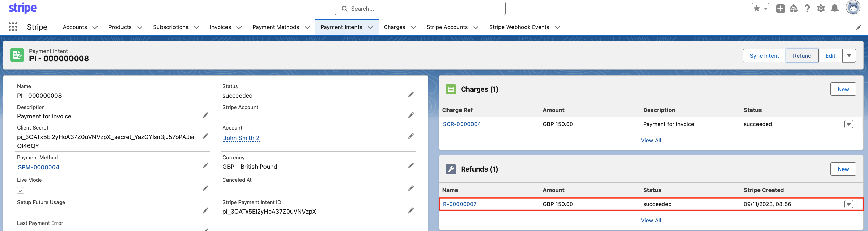Click the notifications bell icon
This screenshot has height=231, width=868.
tap(835, 9)
